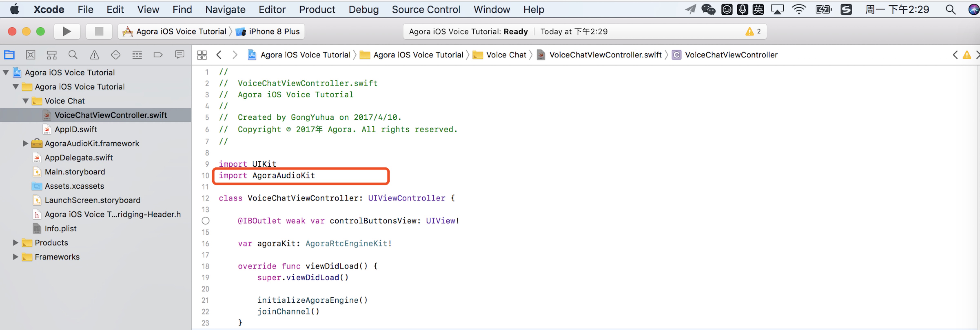This screenshot has width=980, height=330.
Task: Open the Navigate menu
Action: tap(225, 10)
